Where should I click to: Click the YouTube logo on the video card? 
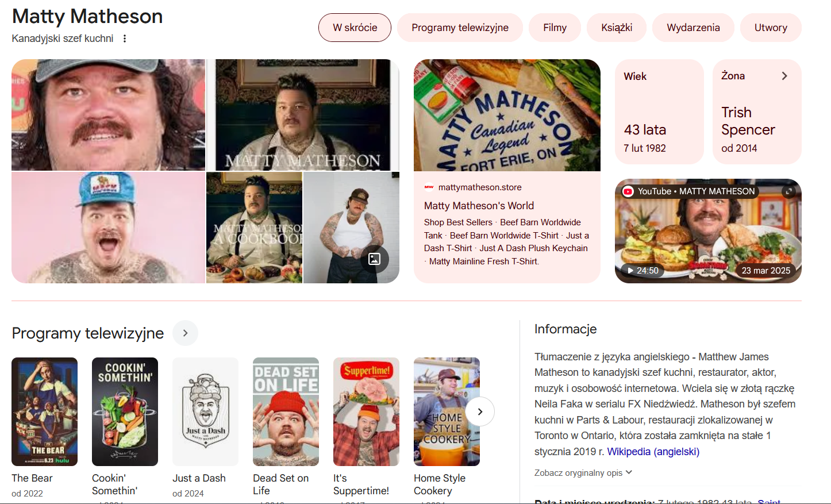[x=628, y=191]
